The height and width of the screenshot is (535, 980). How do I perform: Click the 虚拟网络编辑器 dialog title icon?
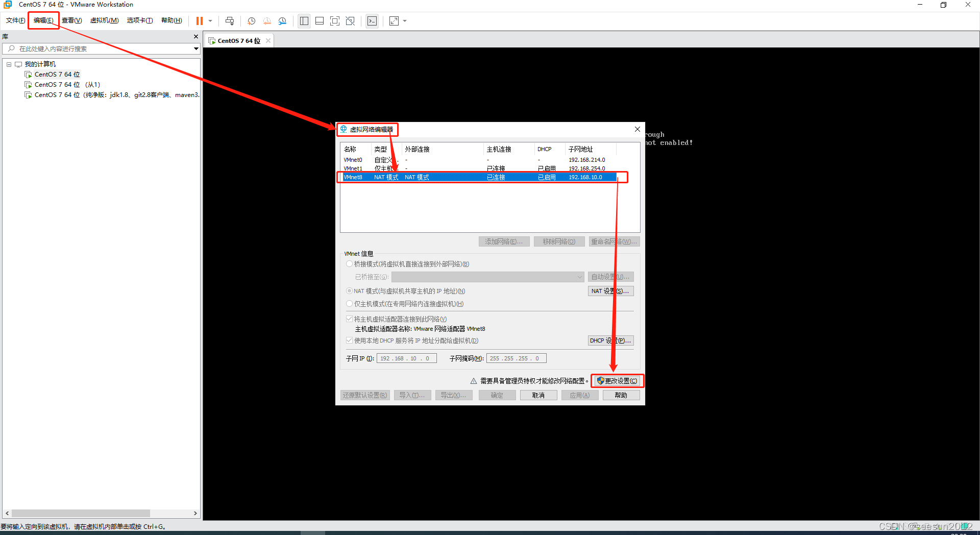click(344, 129)
